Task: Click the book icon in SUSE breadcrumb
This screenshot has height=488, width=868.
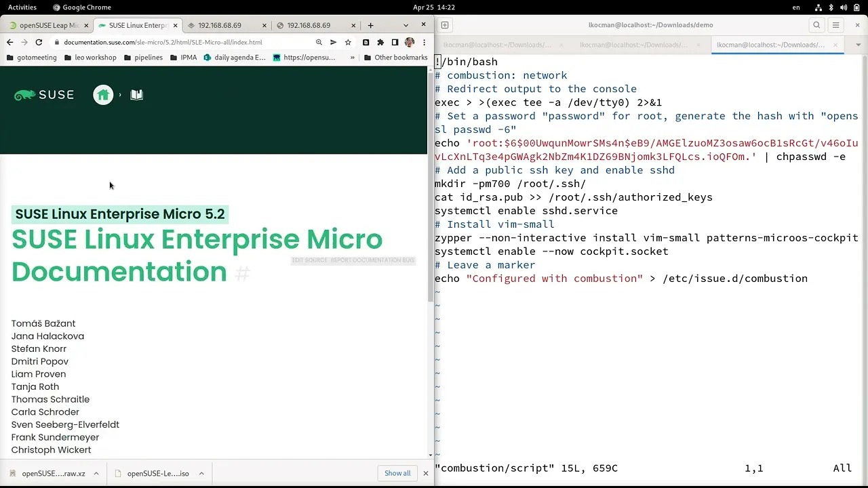Action: pos(136,95)
